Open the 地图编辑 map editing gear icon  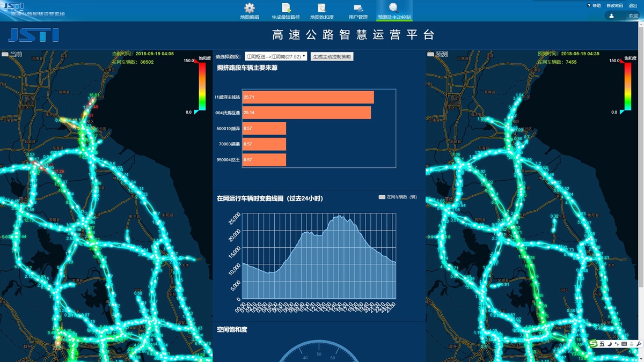[x=250, y=8]
